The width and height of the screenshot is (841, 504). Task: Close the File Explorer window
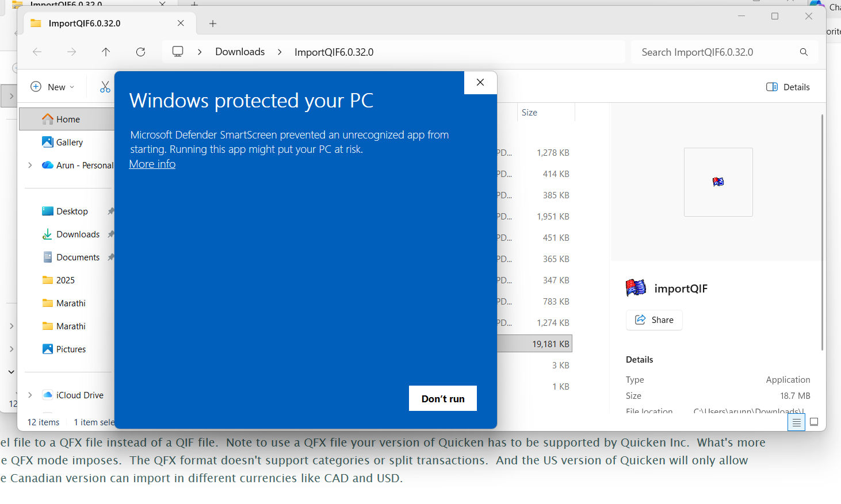point(809,16)
